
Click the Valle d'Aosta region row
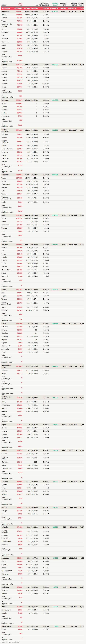(x=6, y=624)
